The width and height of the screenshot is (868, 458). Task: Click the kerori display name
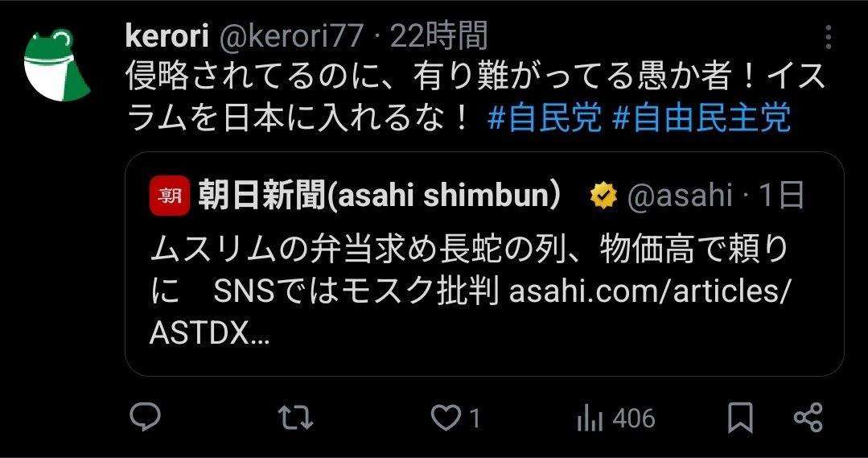167,36
